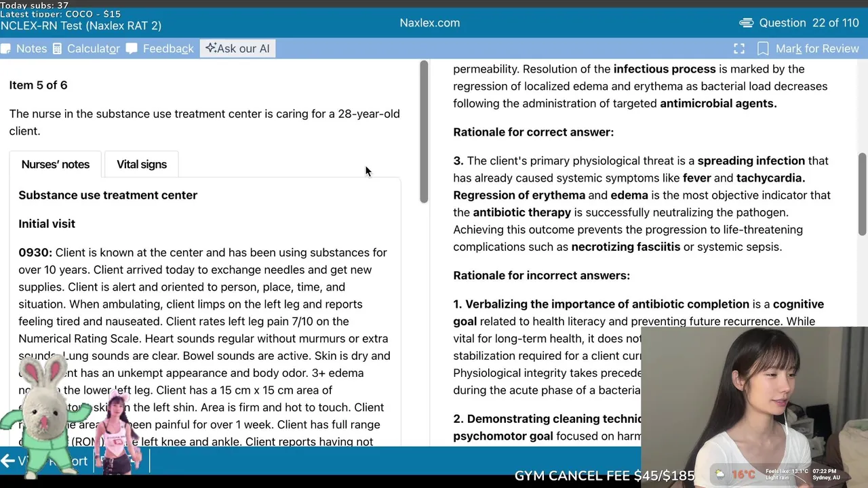Switch to the Nurses' notes tab
The image size is (868, 488).
tap(56, 165)
